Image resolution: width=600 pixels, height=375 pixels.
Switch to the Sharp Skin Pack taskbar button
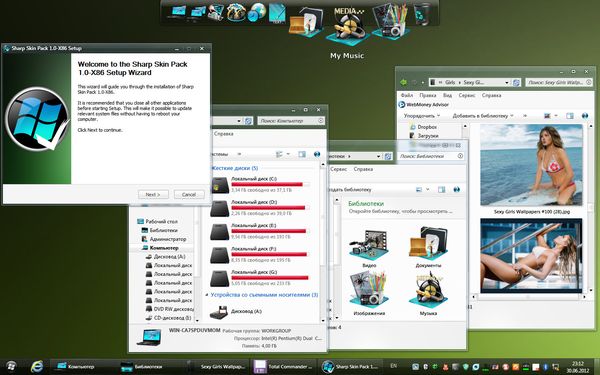[x=350, y=366]
